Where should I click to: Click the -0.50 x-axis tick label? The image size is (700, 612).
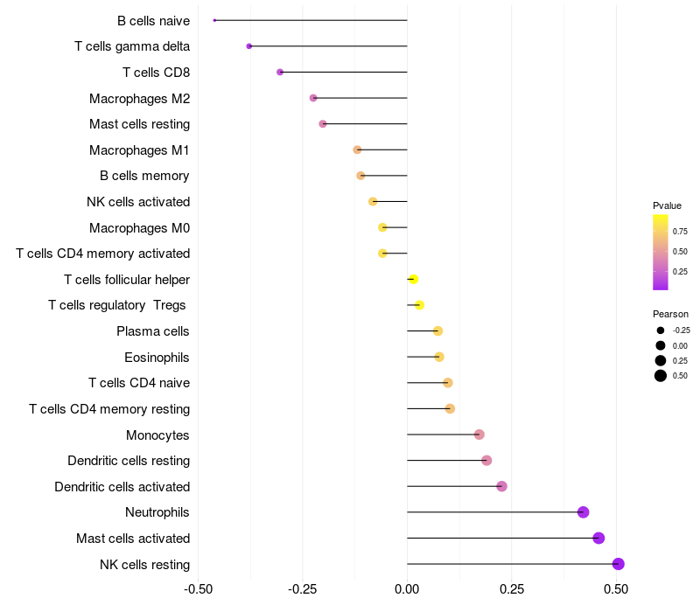[199, 588]
